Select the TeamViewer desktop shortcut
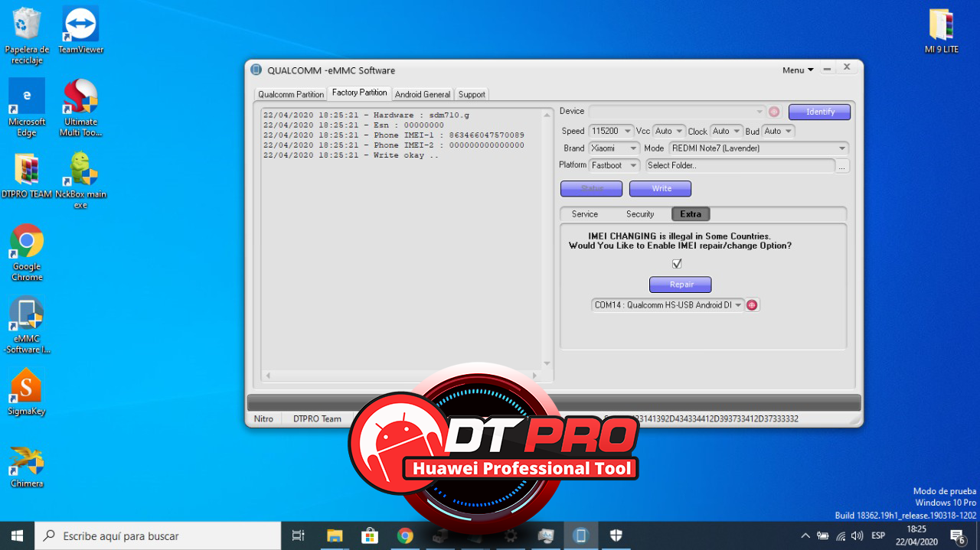Image resolution: width=980 pixels, height=550 pixels. [80, 31]
